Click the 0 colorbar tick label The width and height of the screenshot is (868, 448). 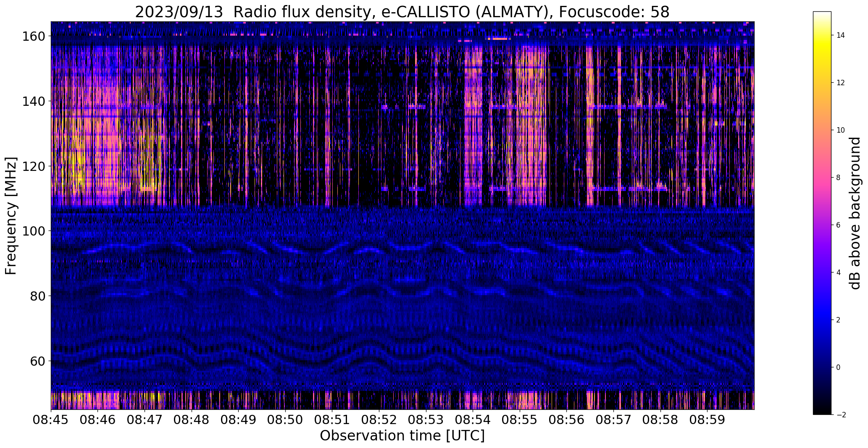point(839,367)
